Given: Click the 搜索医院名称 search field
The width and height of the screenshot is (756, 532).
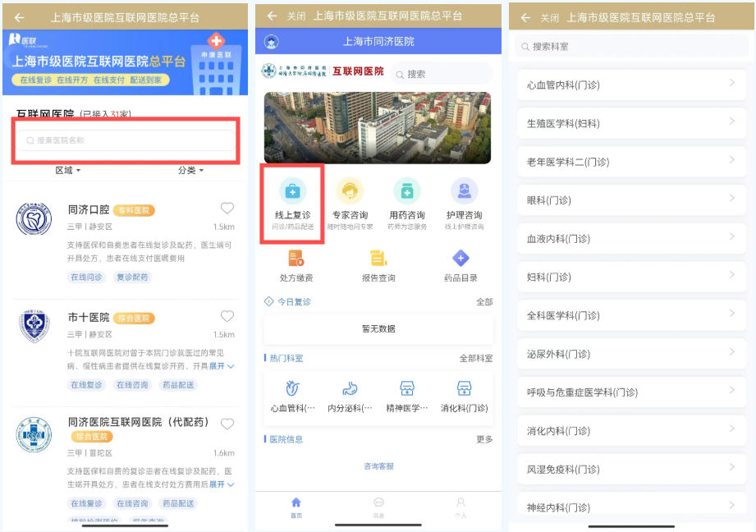Looking at the screenshot, I should (x=126, y=140).
